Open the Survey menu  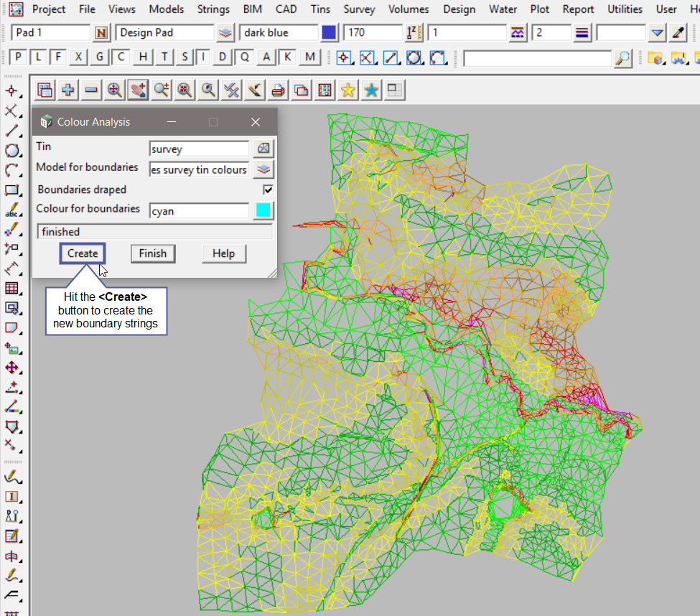(359, 9)
